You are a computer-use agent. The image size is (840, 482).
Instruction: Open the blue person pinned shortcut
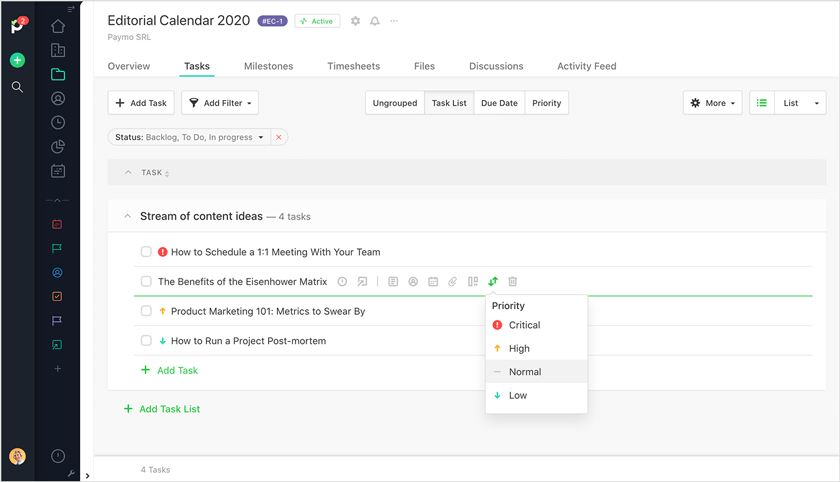point(57,273)
